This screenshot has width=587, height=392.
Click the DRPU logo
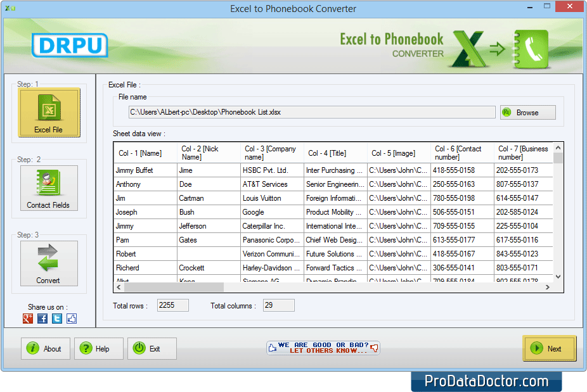70,45
